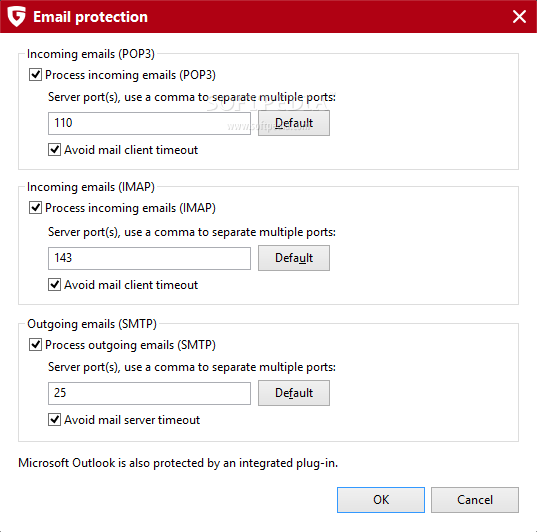The width and height of the screenshot is (537, 532).
Task: Close the Email protection dialog
Action: coord(519,16)
